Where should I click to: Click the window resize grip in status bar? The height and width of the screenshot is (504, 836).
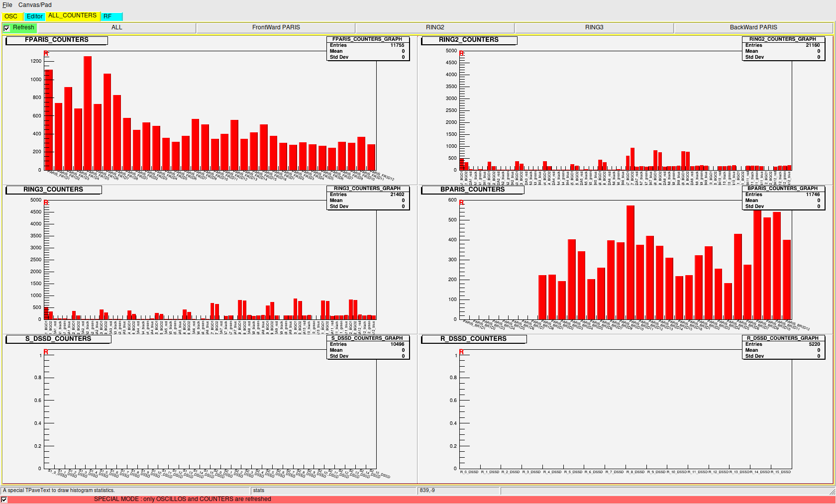click(x=832, y=492)
